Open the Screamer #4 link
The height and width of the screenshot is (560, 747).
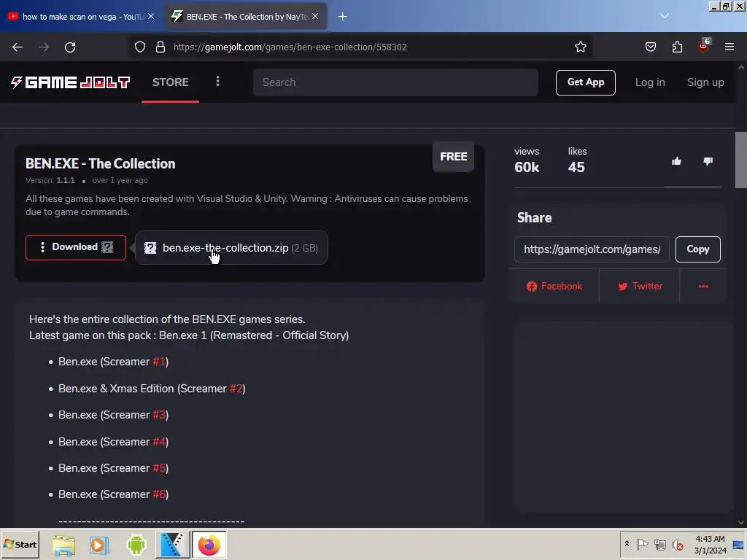tap(159, 442)
